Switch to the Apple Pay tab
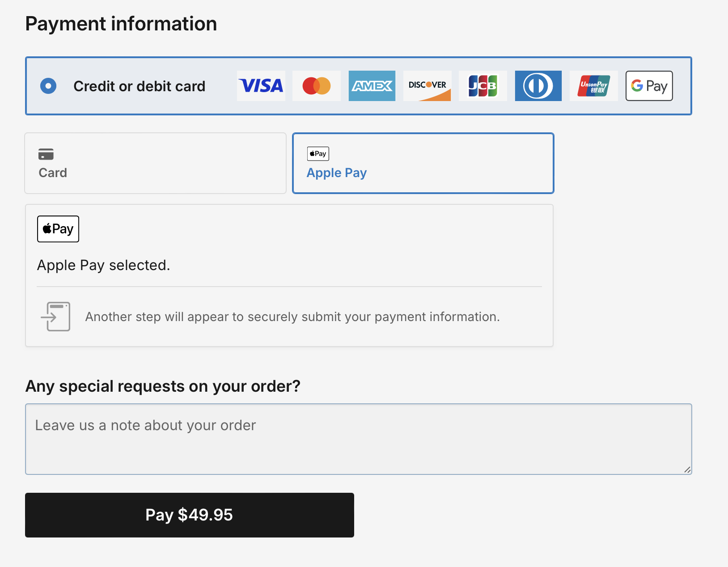The height and width of the screenshot is (567, 728). 423,163
